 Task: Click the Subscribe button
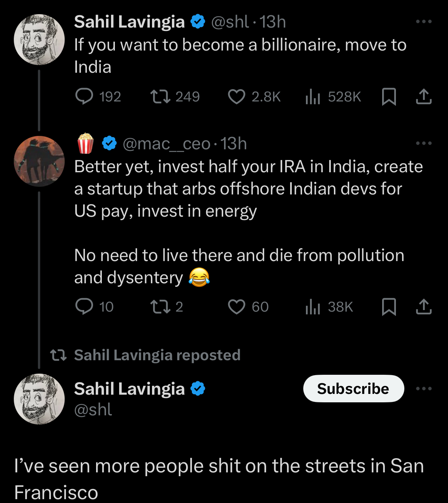[x=353, y=389]
